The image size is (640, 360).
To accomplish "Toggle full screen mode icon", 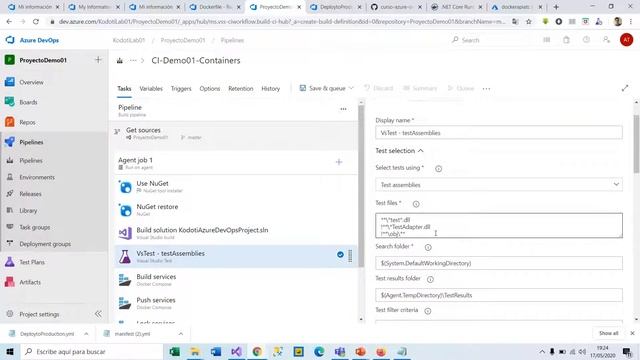I will tap(625, 88).
